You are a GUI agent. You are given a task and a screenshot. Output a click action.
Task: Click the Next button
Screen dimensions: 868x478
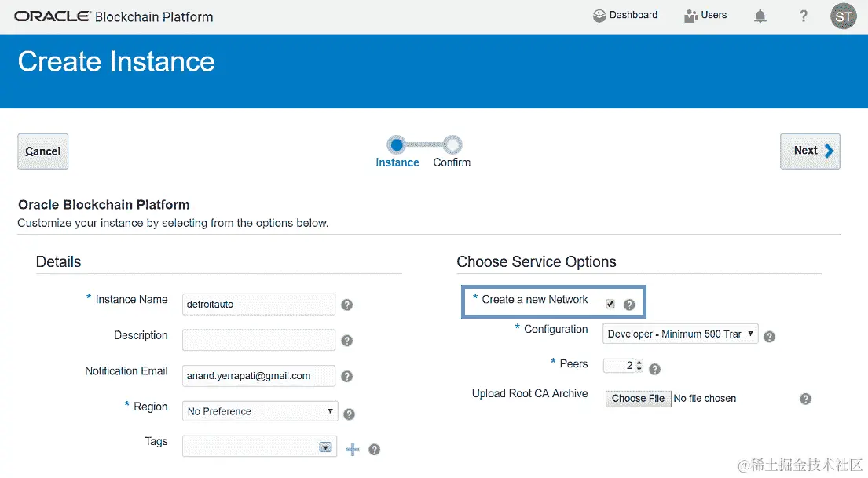(x=810, y=151)
